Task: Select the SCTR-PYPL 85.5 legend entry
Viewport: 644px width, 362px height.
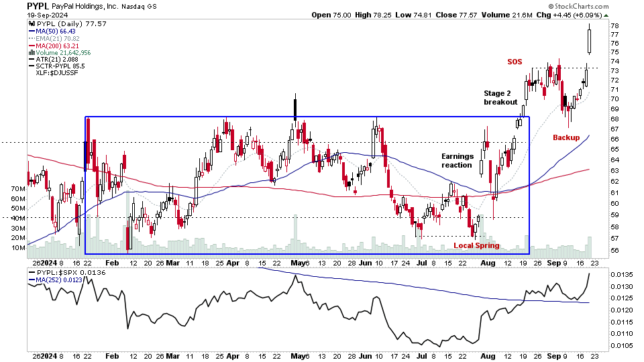Action: 60,66
